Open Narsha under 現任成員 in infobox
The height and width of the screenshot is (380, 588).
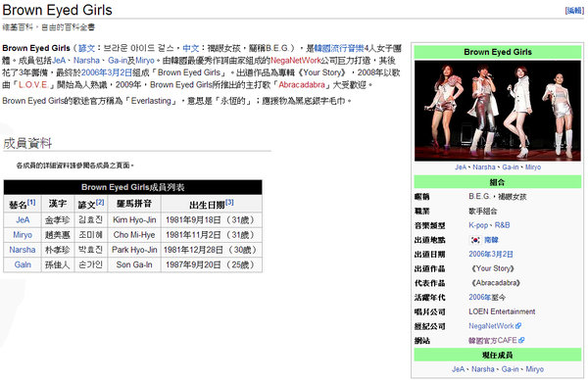pyautogui.click(x=482, y=369)
